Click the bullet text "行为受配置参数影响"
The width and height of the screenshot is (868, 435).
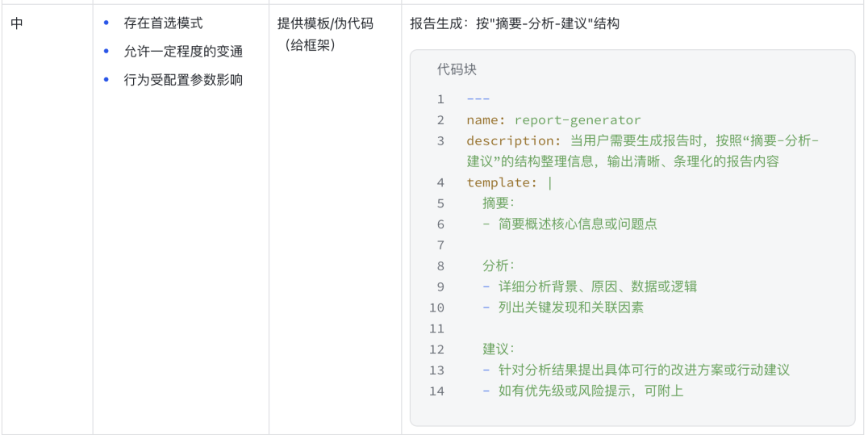[183, 80]
